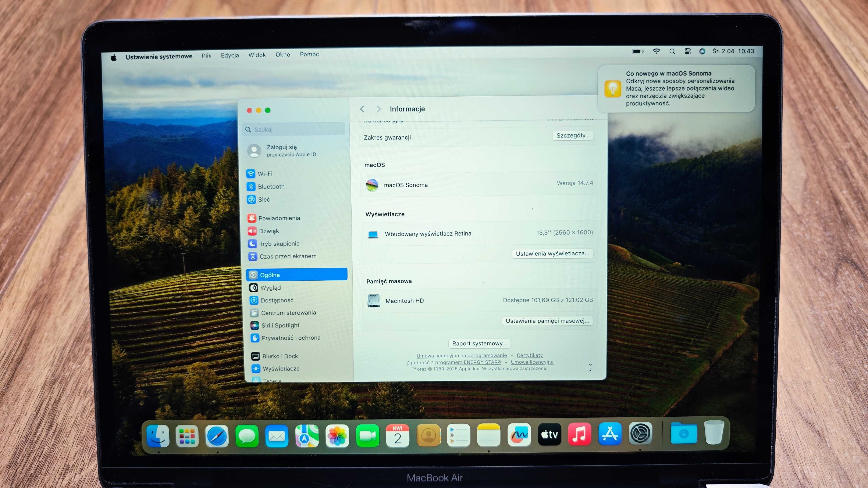Click Siri icon in menu bar
Screen dimensions: 868x488
point(702,51)
